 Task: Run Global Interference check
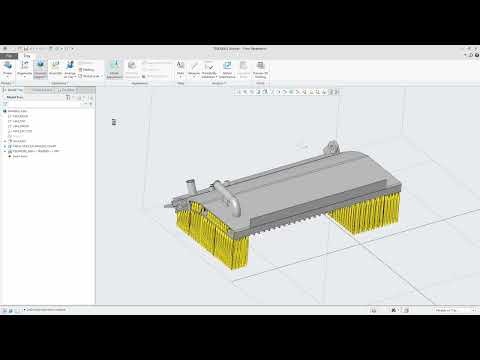point(227,69)
